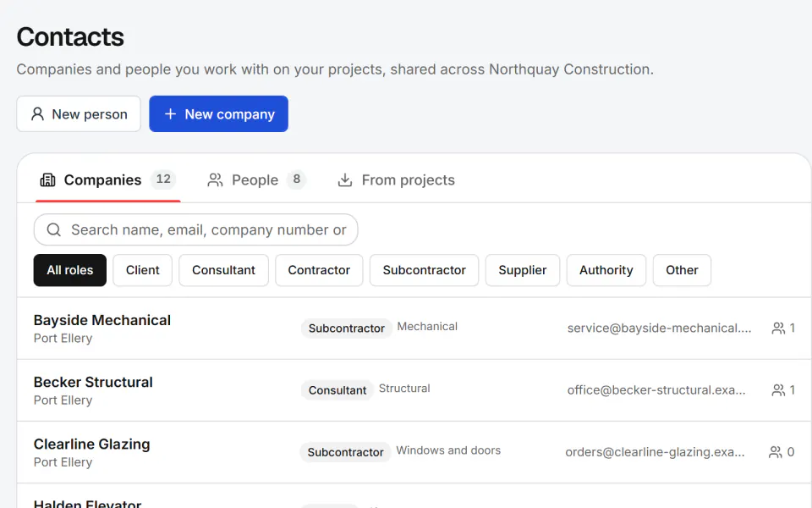Switch to the People tab
This screenshot has height=508, width=812.
pos(257,179)
